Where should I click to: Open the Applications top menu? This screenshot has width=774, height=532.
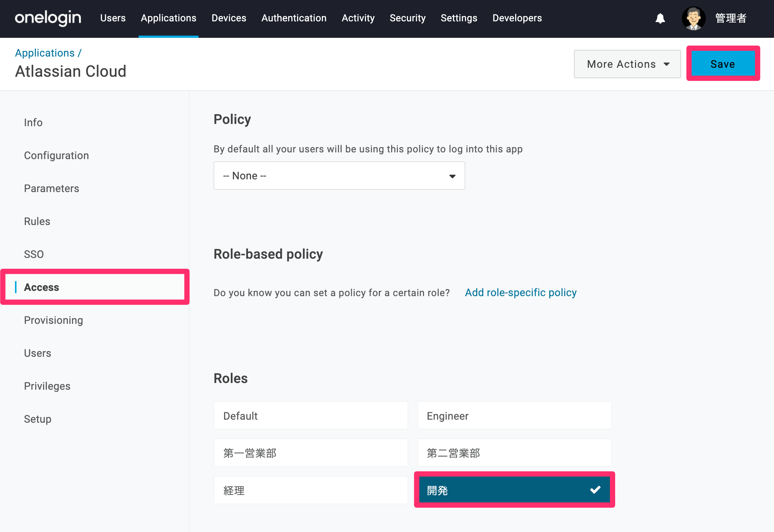(169, 18)
